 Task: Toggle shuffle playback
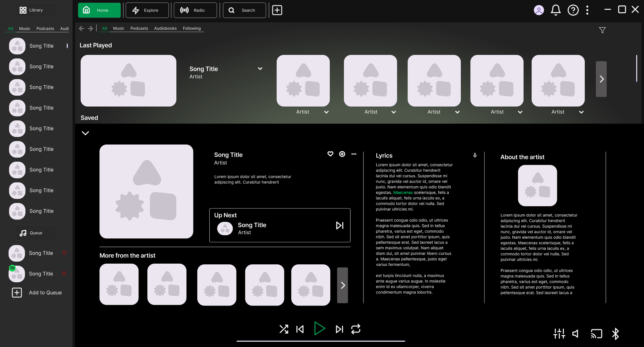coord(284,329)
